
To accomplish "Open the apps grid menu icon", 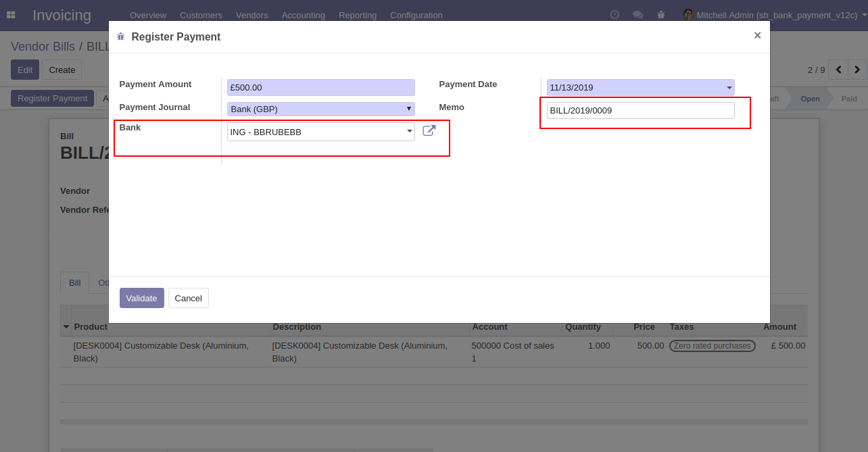I will tap(11, 15).
